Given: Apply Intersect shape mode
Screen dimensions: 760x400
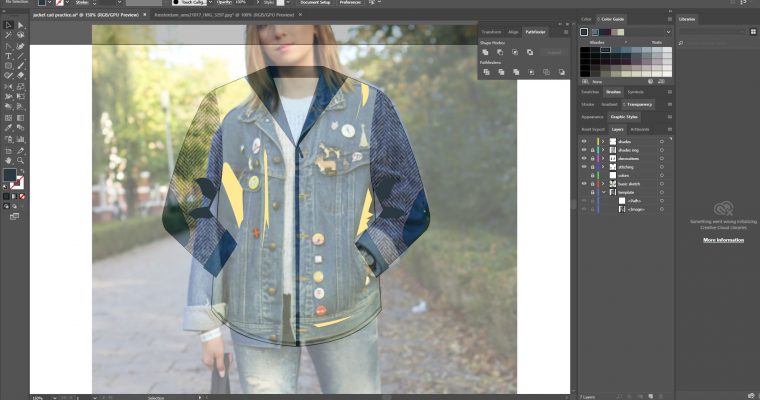Looking at the screenshot, I should [x=515, y=52].
